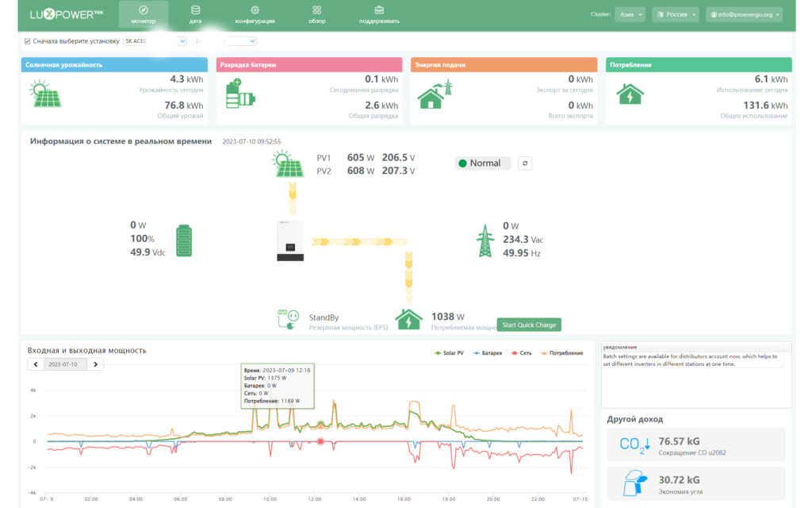812x508 pixels.
Task: Open the info@proenergo.org account menu
Action: click(x=744, y=14)
